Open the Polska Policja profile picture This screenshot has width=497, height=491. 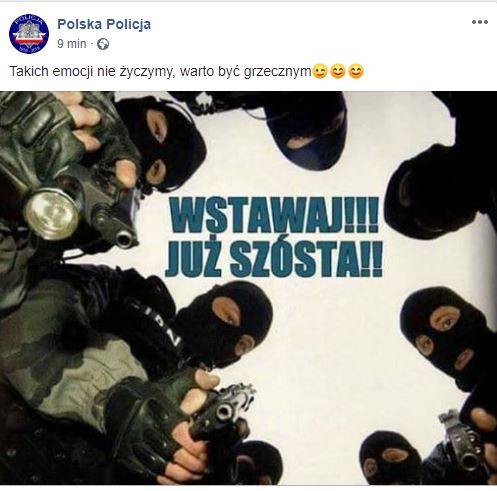pos(29,34)
